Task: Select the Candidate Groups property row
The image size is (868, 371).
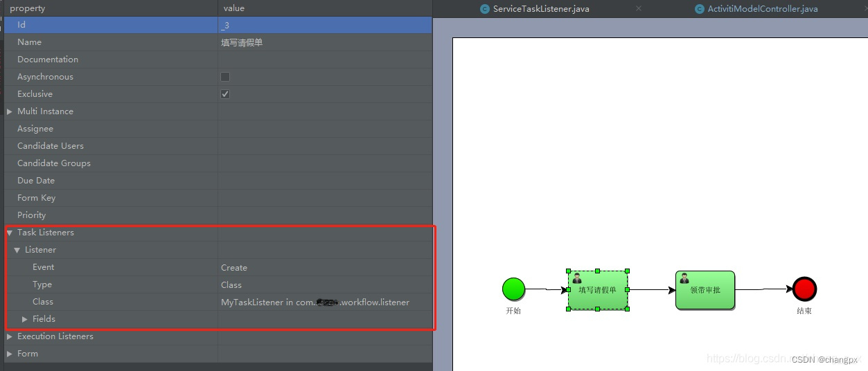Action: coord(218,163)
